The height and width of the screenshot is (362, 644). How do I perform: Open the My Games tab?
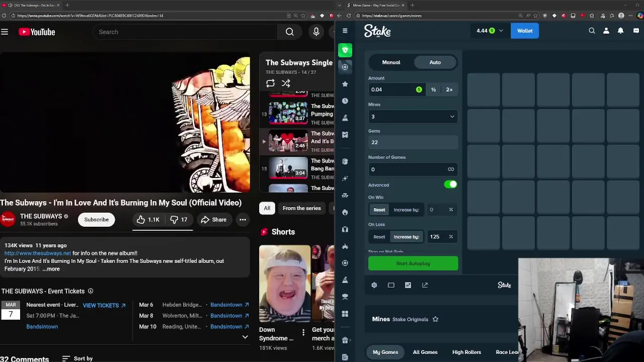(385, 352)
